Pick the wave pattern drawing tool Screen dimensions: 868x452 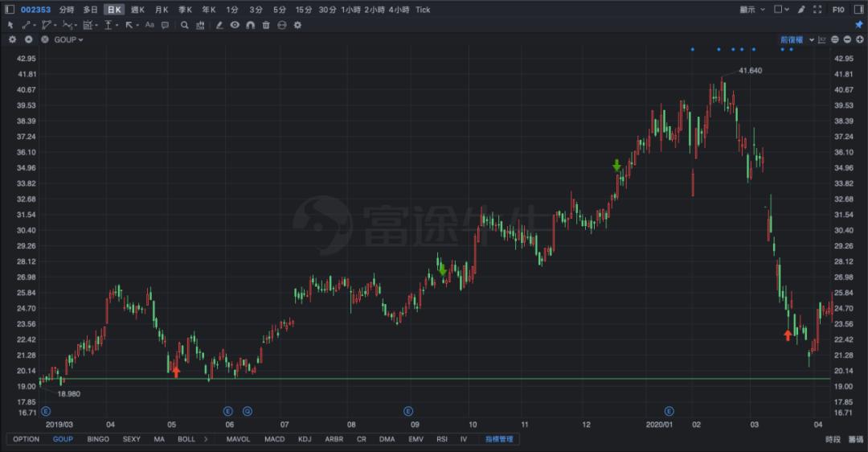click(68, 25)
